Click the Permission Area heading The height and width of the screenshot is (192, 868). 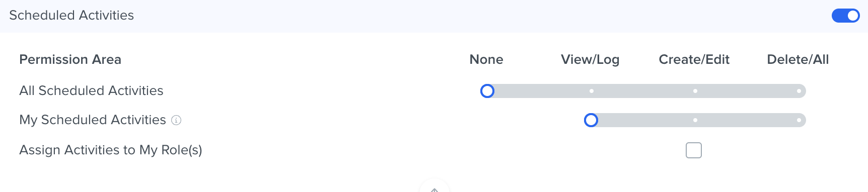70,59
